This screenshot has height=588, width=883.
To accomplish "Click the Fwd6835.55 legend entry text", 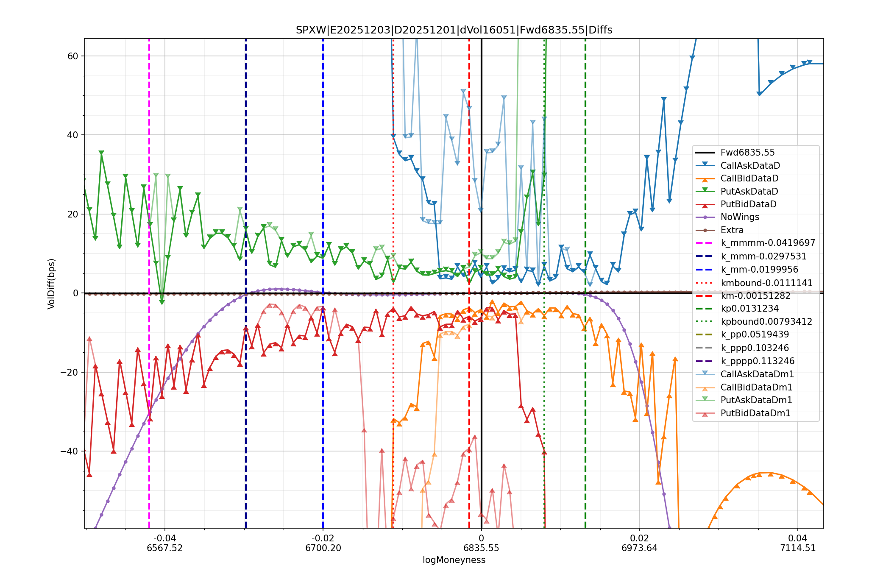I will [747, 153].
